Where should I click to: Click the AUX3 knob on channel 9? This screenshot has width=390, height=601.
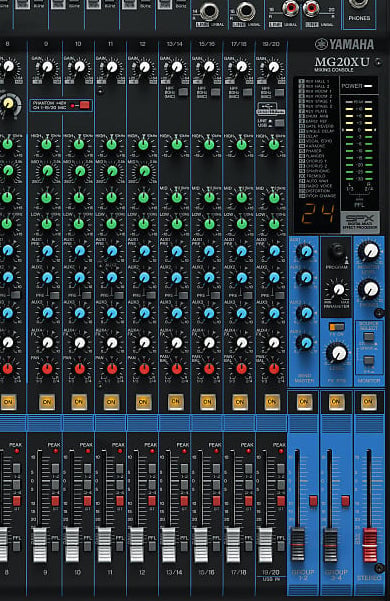[47, 313]
